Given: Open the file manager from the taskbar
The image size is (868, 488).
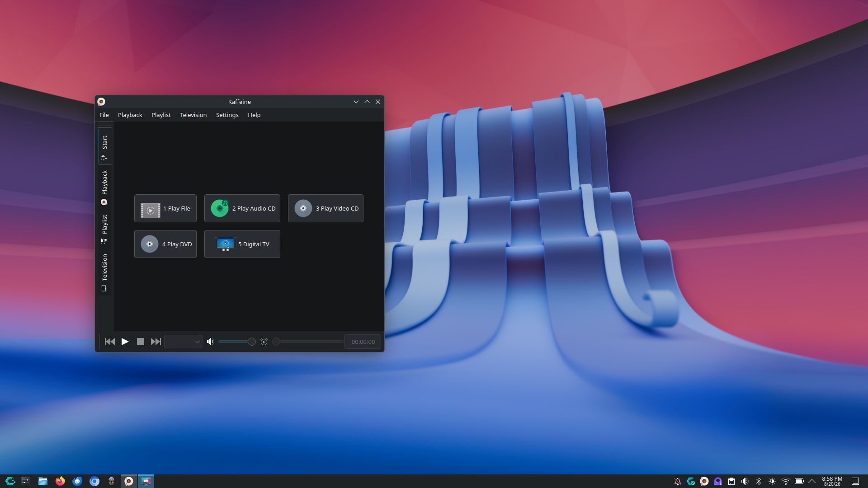Looking at the screenshot, I should [x=43, y=481].
